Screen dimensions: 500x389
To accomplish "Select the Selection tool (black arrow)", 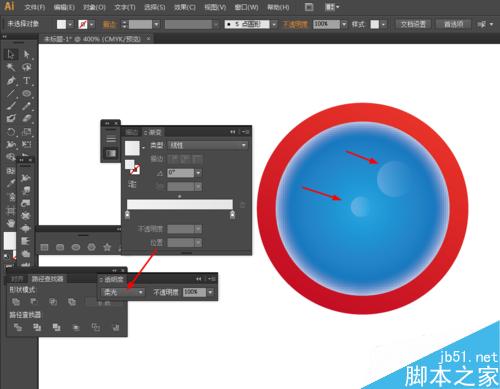I will [11, 54].
